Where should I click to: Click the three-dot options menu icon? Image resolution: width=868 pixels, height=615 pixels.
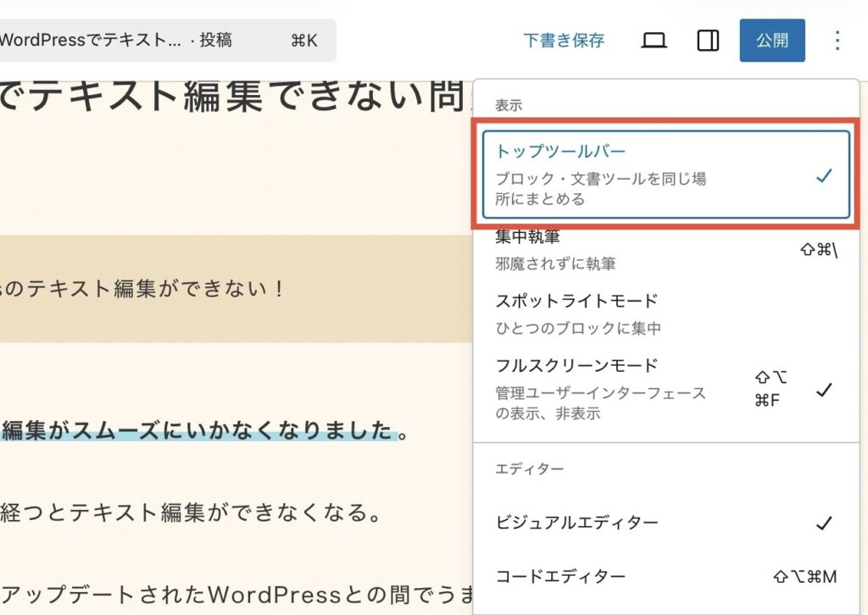pos(837,41)
